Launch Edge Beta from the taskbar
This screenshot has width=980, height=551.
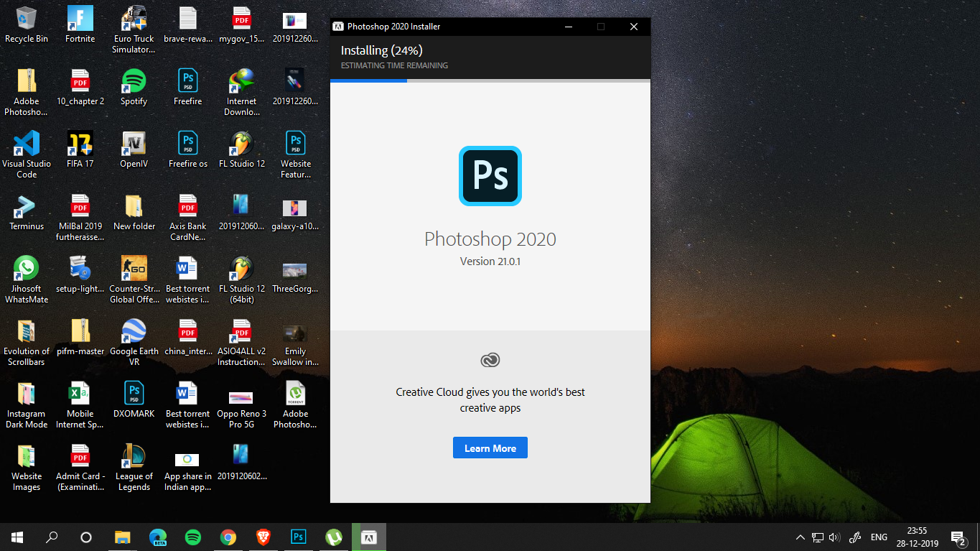tap(158, 537)
